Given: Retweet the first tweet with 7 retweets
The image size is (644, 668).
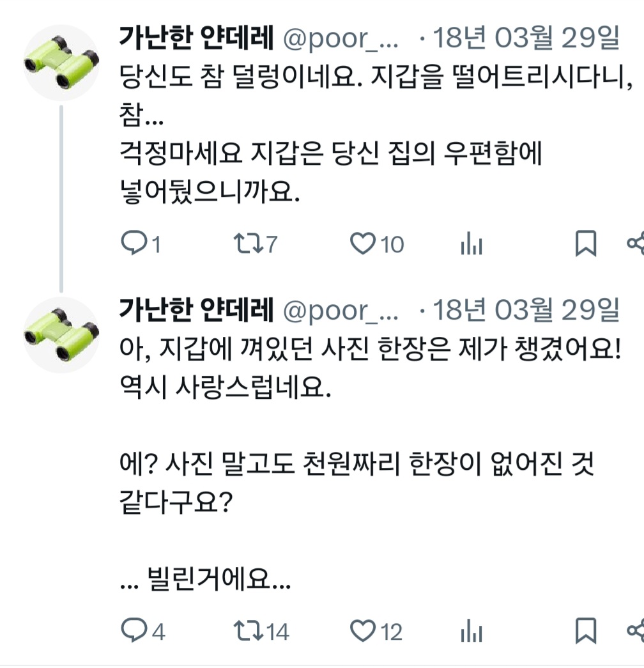Looking at the screenshot, I should click(247, 244).
